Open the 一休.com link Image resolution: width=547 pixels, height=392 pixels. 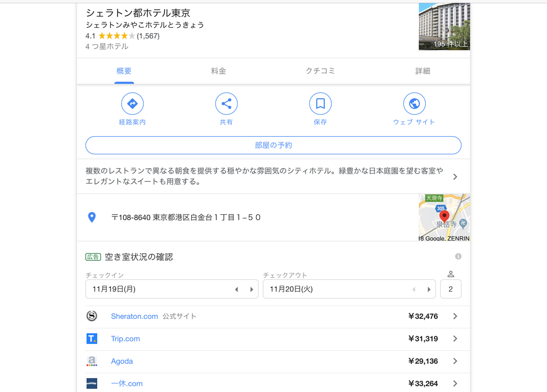click(127, 383)
